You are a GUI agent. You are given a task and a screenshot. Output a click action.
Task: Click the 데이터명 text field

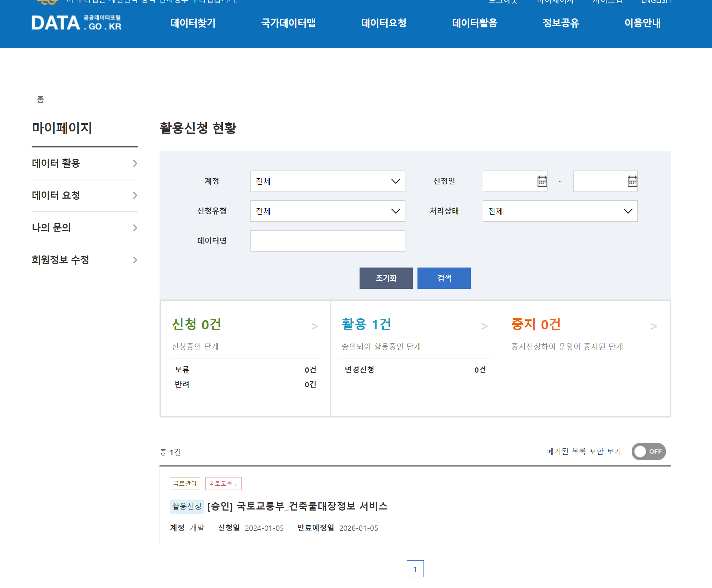click(328, 241)
